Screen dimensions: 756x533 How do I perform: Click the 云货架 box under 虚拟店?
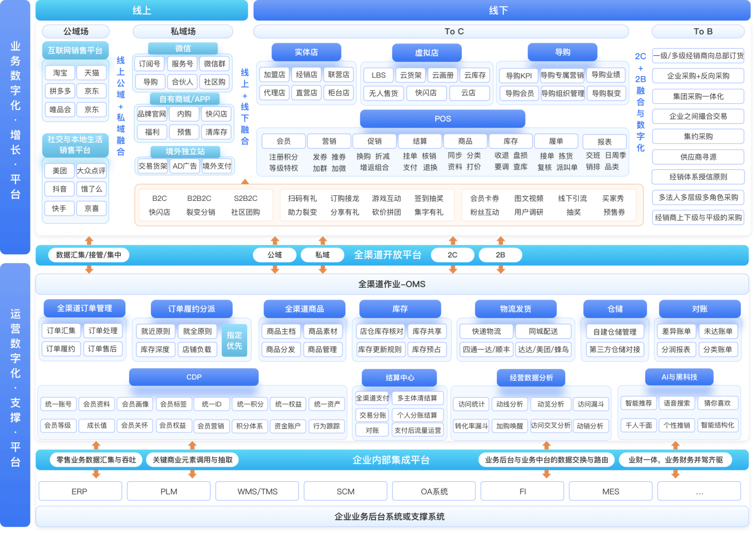[411, 76]
